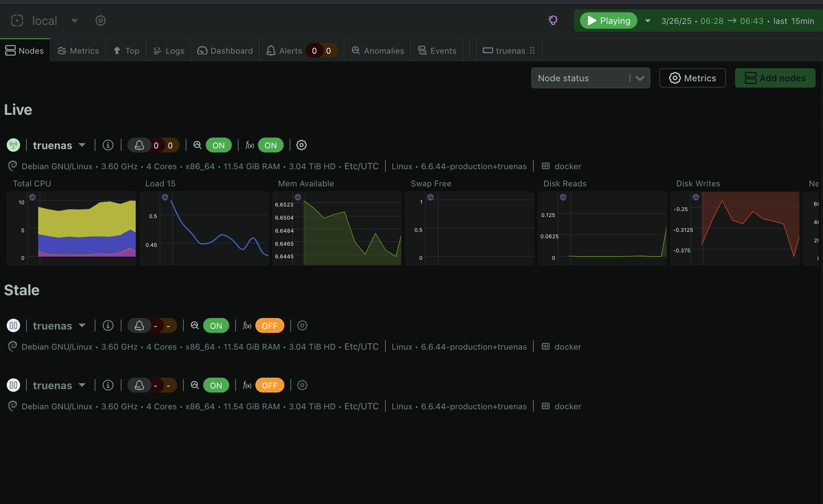Click the Add nodes button
Image resolution: width=823 pixels, height=504 pixels.
point(775,78)
